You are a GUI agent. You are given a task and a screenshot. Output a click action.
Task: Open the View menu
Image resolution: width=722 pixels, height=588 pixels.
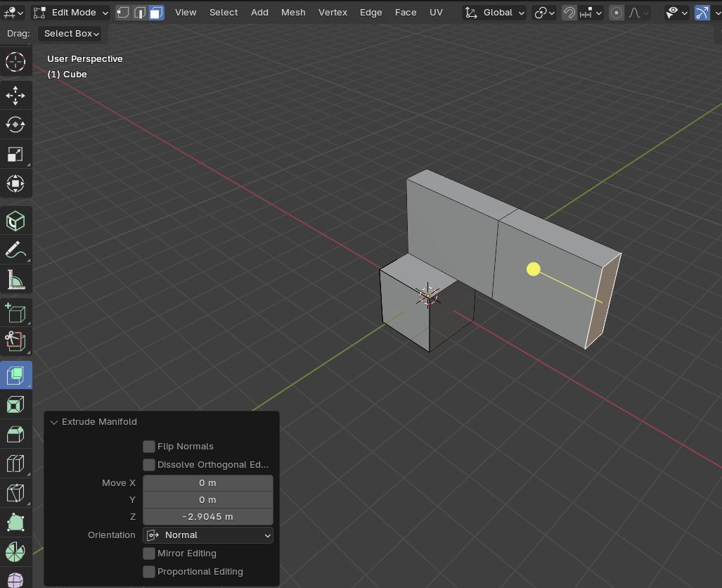point(186,13)
